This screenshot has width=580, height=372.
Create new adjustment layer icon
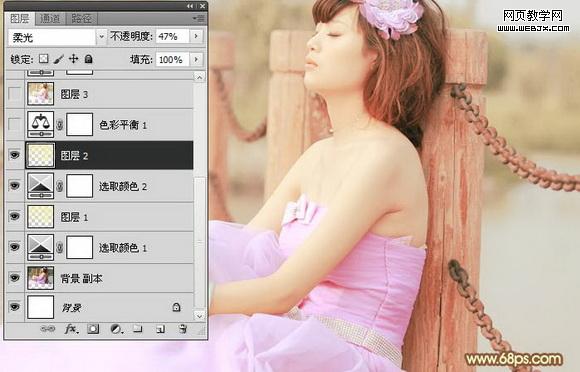click(x=116, y=328)
